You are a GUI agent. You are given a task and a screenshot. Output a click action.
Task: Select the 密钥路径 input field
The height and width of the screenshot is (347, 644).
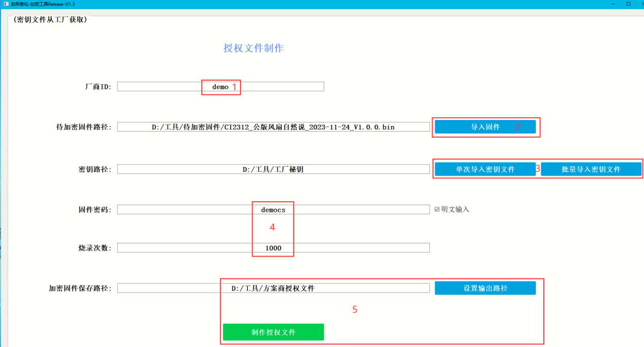click(x=273, y=169)
